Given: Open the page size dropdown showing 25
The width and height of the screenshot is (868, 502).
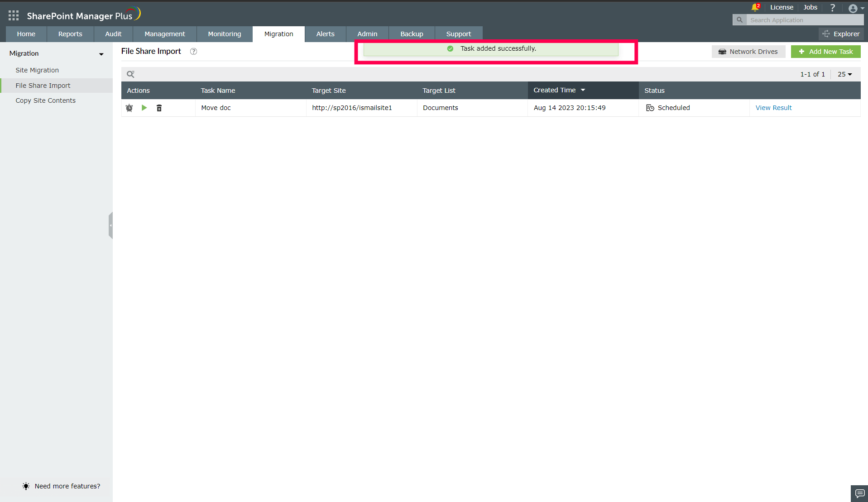Looking at the screenshot, I should 844,74.
